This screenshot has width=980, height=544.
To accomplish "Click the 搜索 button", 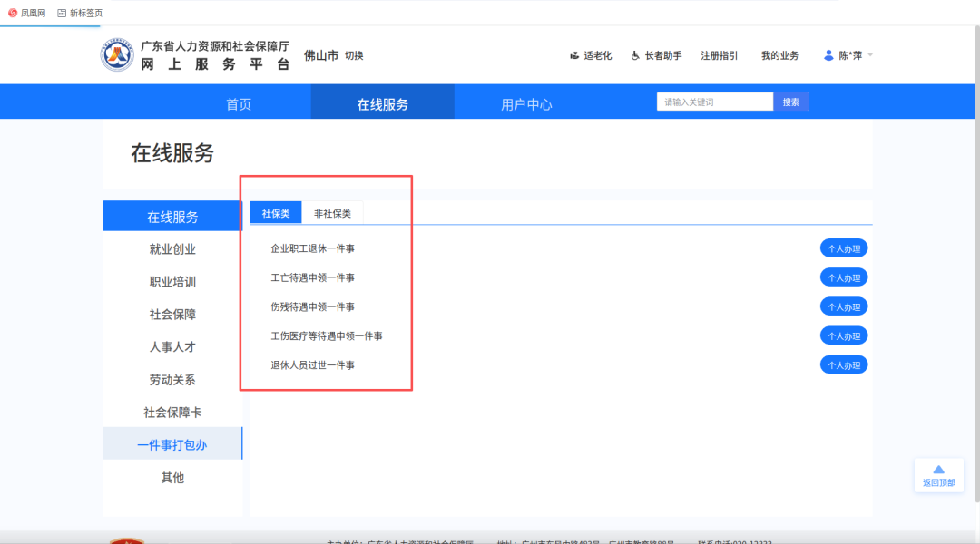I will tap(790, 102).
